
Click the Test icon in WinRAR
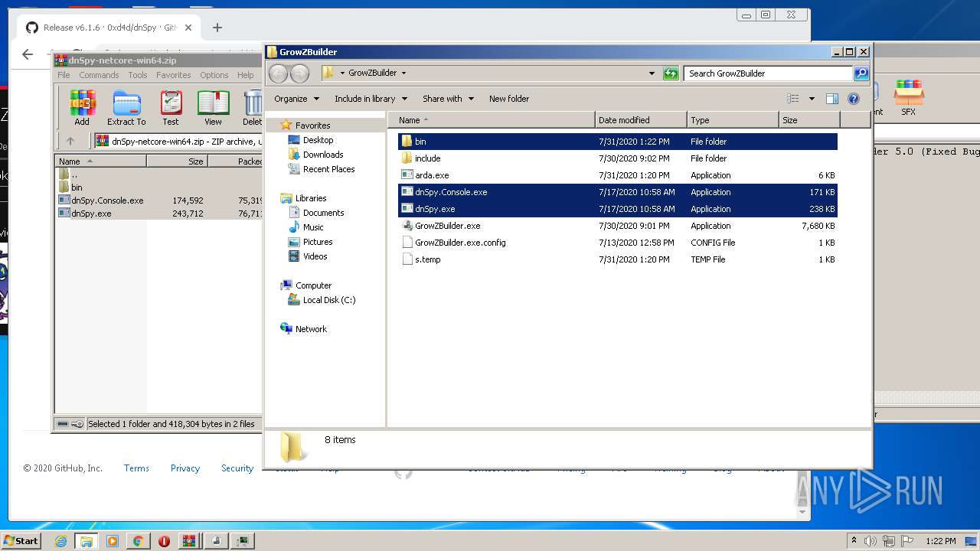click(171, 107)
